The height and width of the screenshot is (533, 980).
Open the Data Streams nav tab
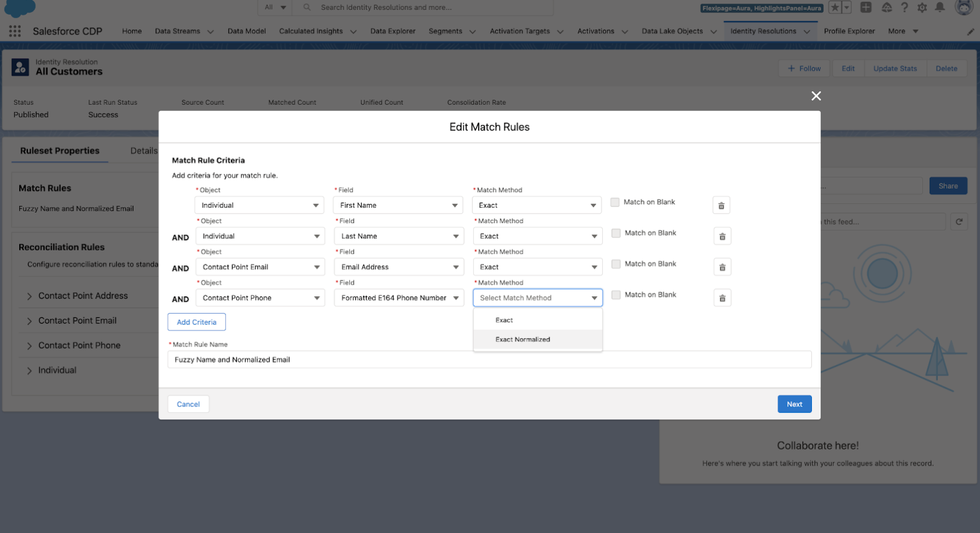(177, 31)
